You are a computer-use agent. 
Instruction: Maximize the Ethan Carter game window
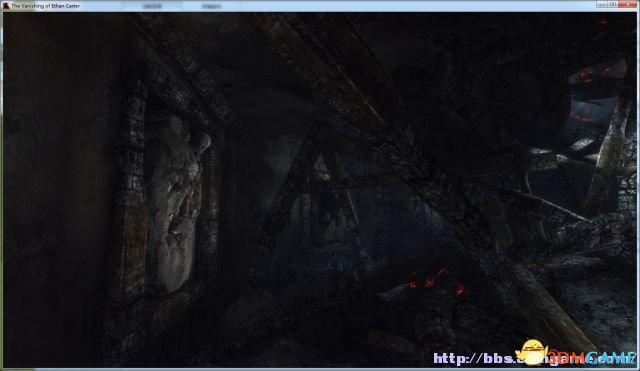612,4
